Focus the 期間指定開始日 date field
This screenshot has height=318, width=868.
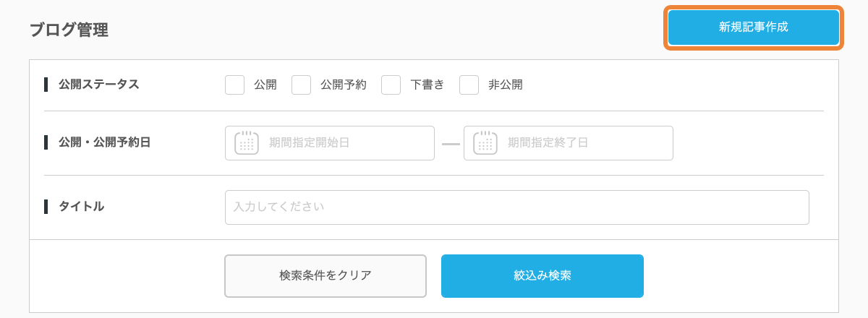[x=330, y=143]
